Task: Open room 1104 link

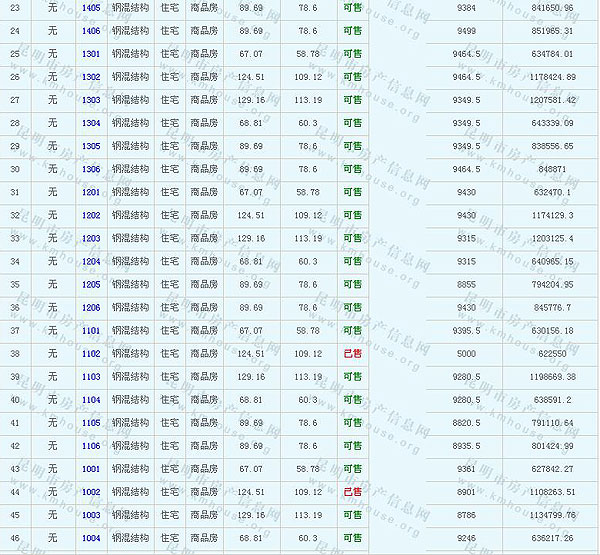Action: pyautogui.click(x=90, y=400)
